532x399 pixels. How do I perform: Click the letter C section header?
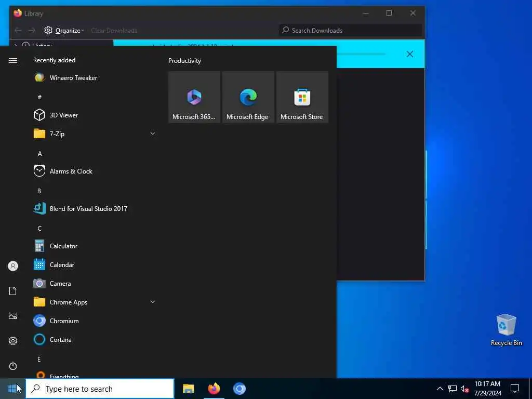click(x=39, y=229)
